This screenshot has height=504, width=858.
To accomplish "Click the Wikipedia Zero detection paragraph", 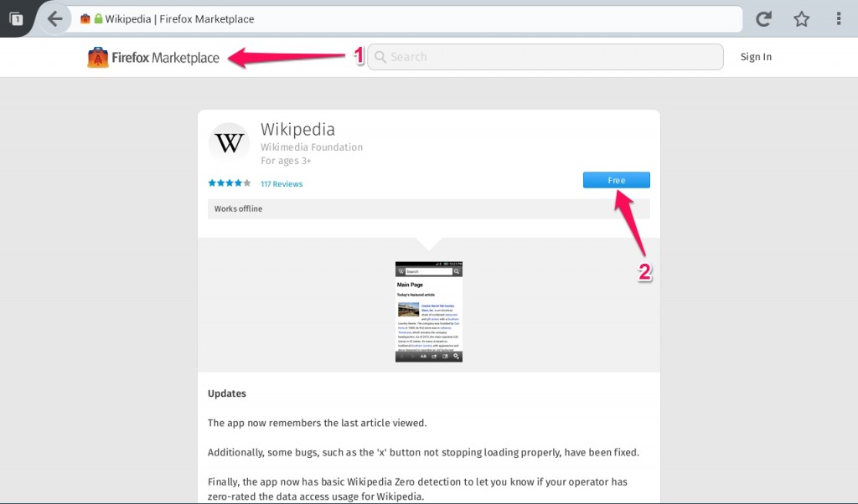I will point(417,489).
